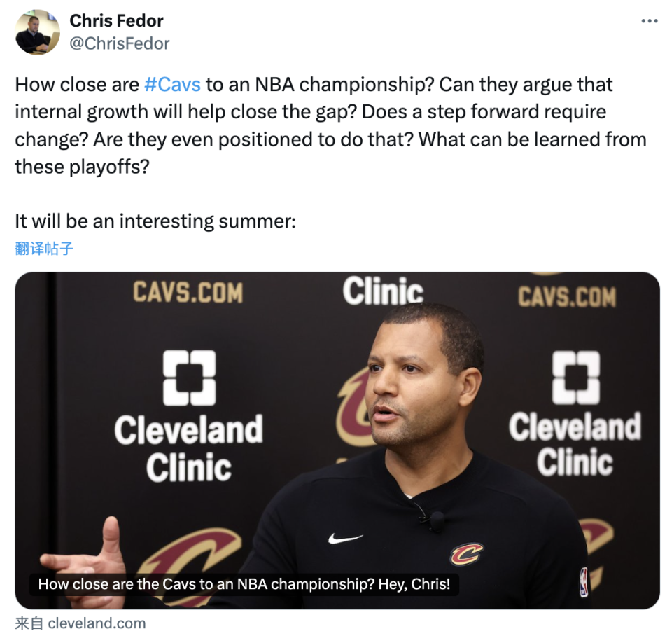Open the #Cavs hashtag

click(x=172, y=85)
